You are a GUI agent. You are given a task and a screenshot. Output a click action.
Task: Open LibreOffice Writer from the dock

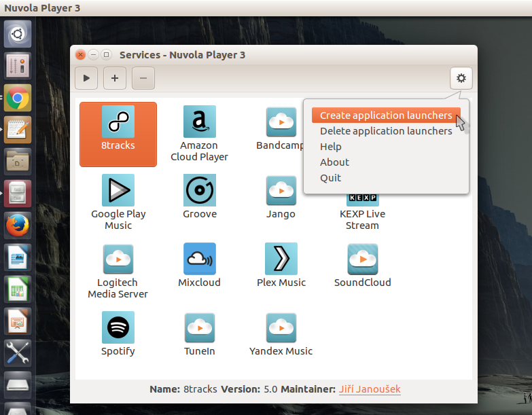18,257
